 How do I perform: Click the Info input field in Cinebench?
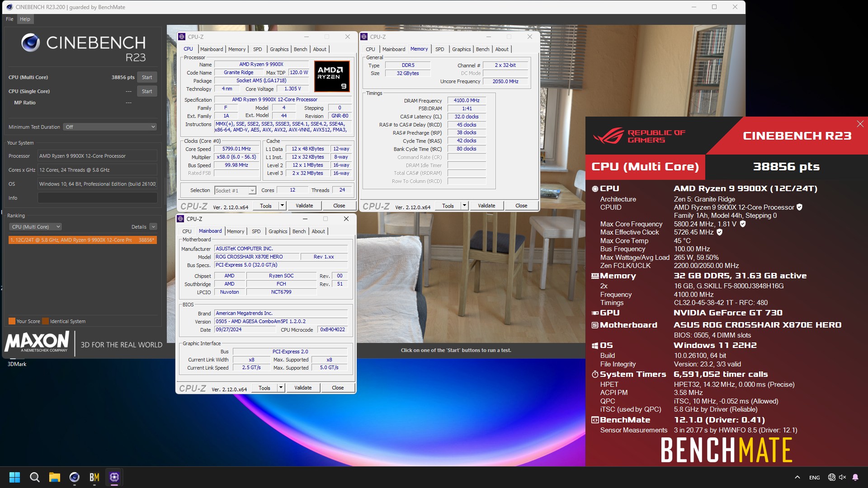point(97,198)
